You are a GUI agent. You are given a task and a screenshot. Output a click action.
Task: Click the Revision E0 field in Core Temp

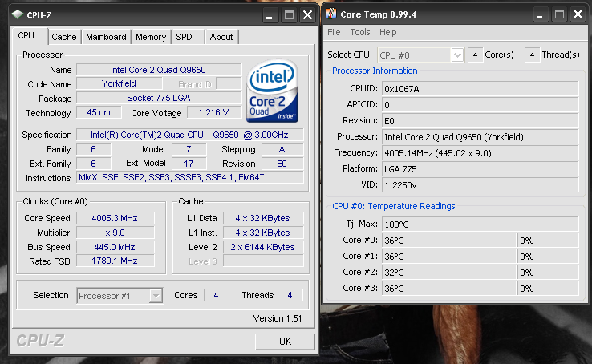(x=480, y=121)
